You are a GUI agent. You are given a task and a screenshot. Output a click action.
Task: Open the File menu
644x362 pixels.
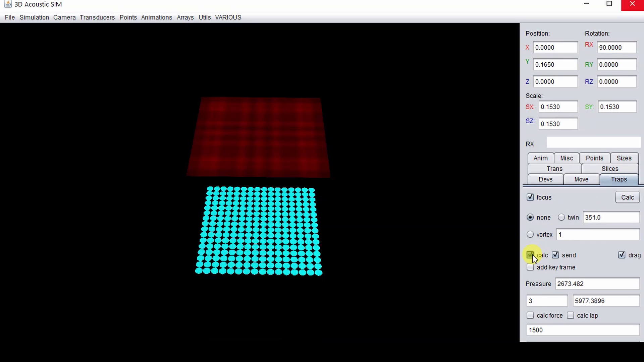point(9,17)
